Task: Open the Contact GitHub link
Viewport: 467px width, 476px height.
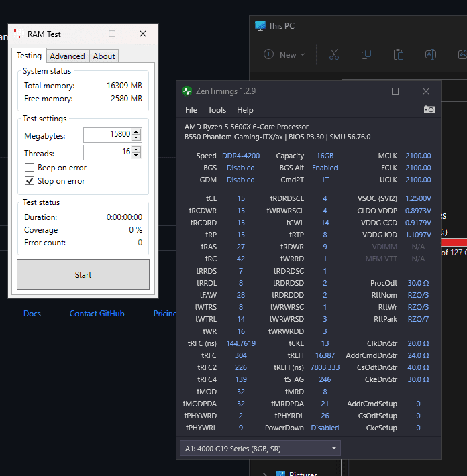Action: 97,314
